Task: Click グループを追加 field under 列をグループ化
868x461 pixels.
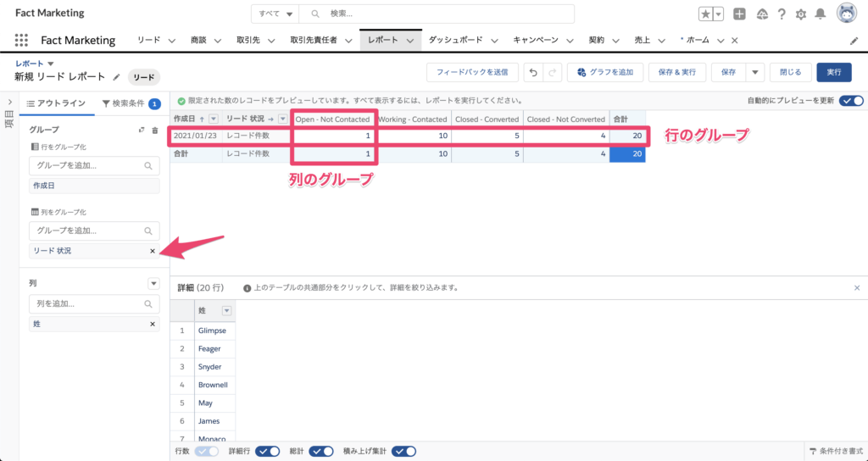Action: click(x=94, y=230)
